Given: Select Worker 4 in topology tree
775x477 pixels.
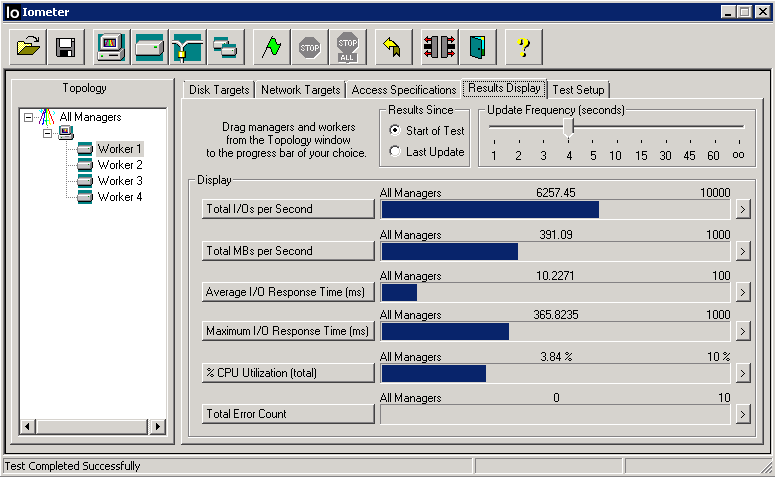Looking at the screenshot, I should point(120,197).
